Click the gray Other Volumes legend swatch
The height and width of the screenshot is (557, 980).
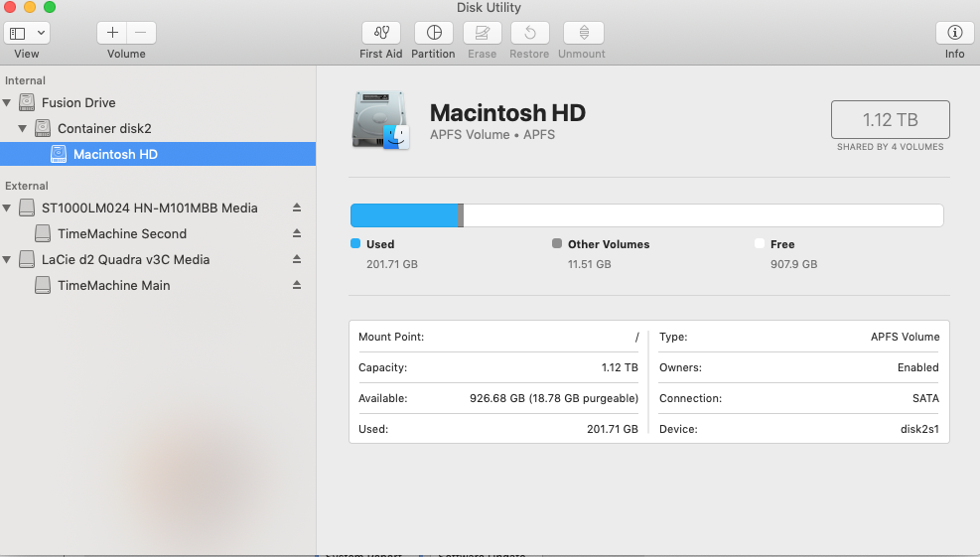tap(557, 243)
